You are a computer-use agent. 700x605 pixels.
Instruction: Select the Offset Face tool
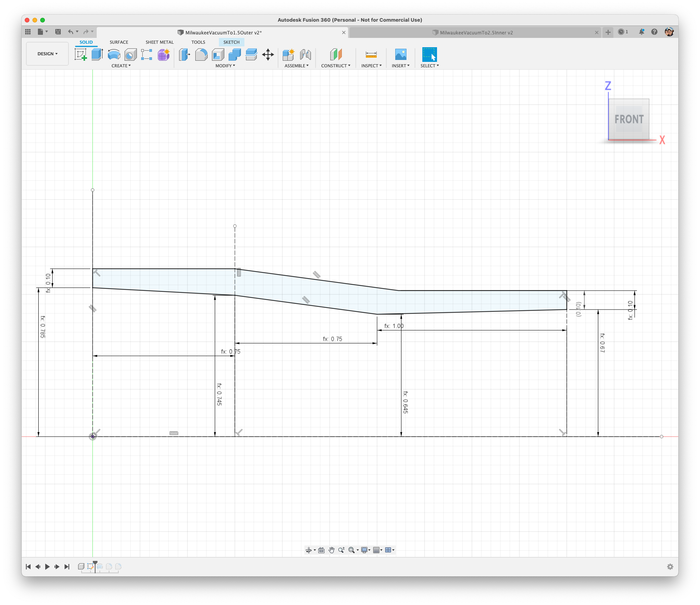[x=251, y=55]
